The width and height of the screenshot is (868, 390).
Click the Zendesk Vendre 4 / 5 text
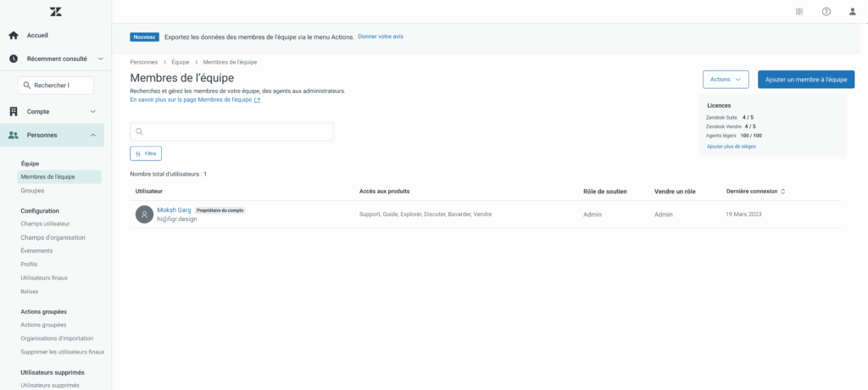coord(731,126)
